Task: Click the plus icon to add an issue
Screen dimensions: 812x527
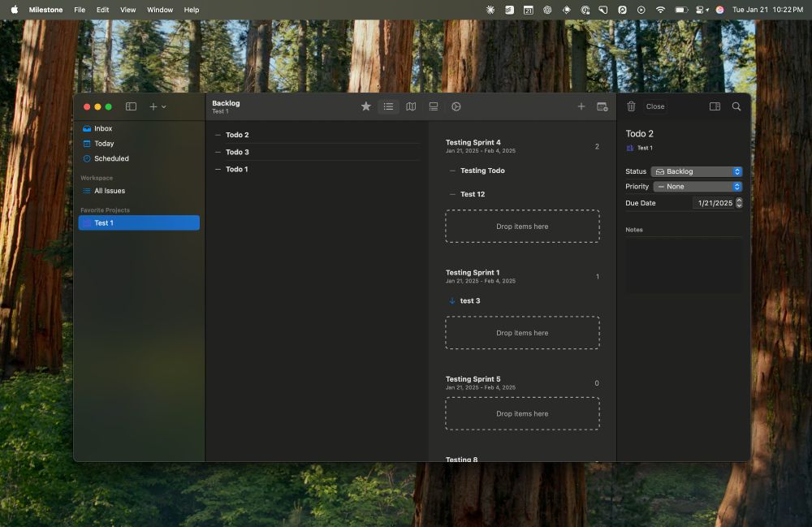Action: pos(581,106)
